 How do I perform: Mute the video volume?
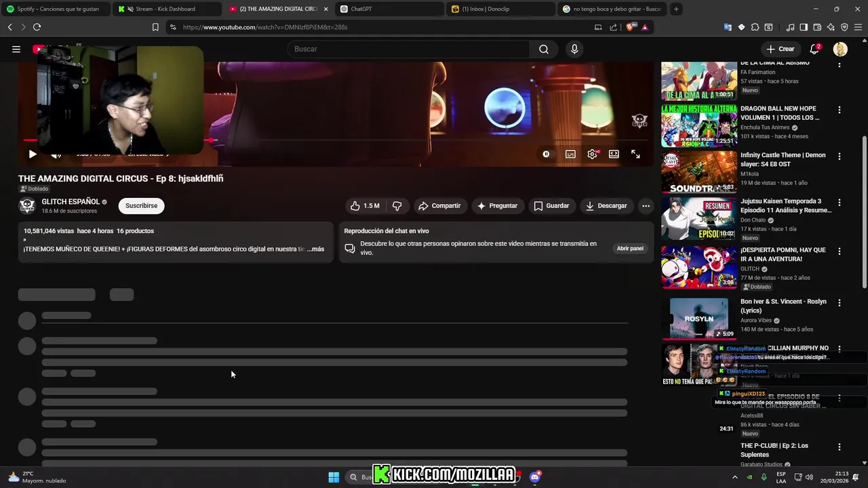(56, 154)
